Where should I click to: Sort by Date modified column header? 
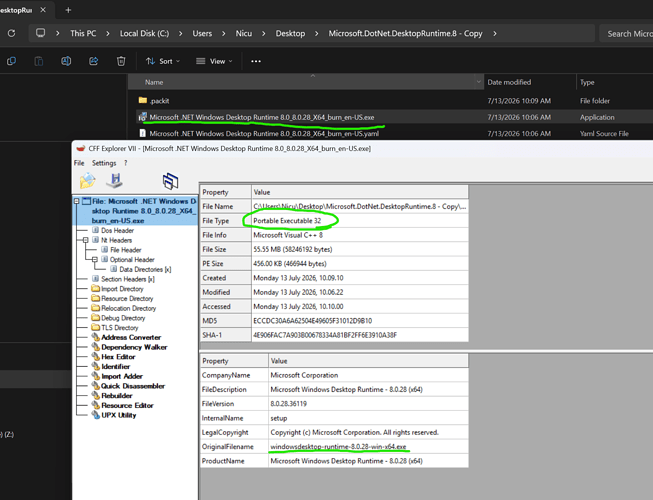(529, 82)
